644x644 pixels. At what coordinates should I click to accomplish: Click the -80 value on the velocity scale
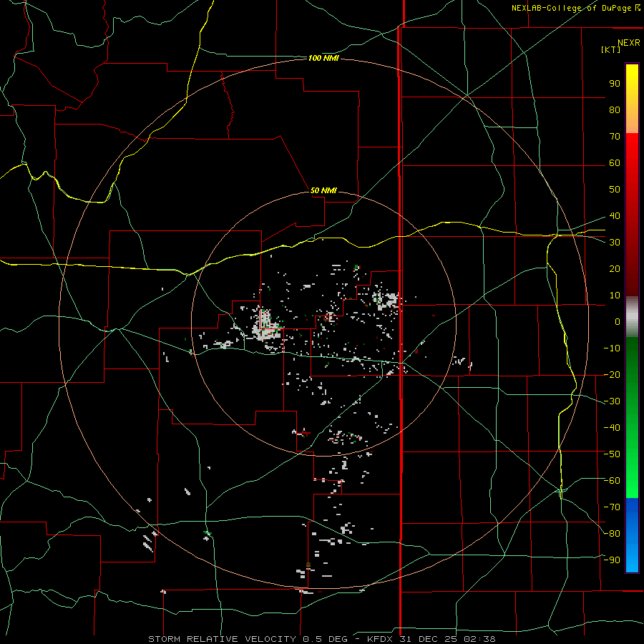pyautogui.click(x=612, y=534)
